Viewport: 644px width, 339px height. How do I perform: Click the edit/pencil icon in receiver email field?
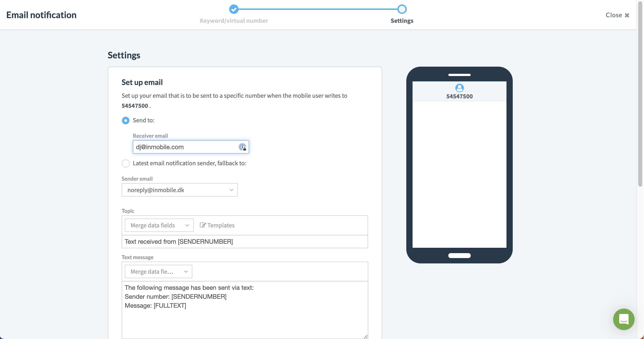coord(241,146)
